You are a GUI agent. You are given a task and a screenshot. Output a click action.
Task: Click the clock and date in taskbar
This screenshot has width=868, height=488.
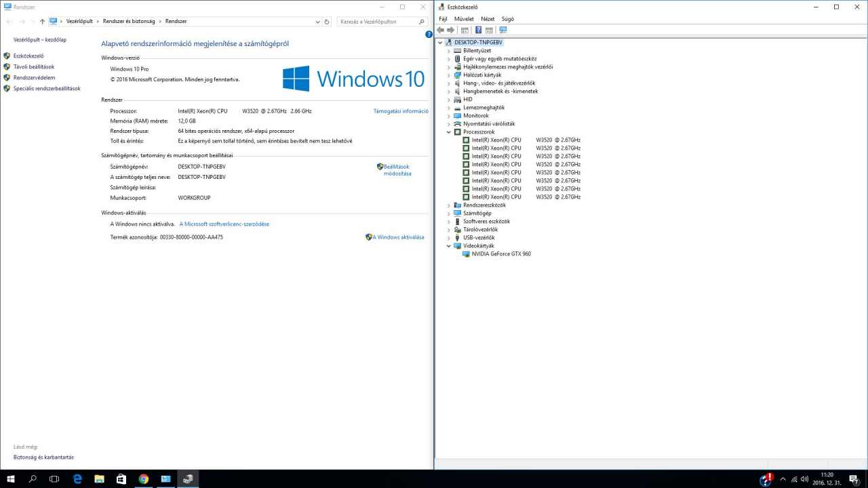(x=827, y=479)
